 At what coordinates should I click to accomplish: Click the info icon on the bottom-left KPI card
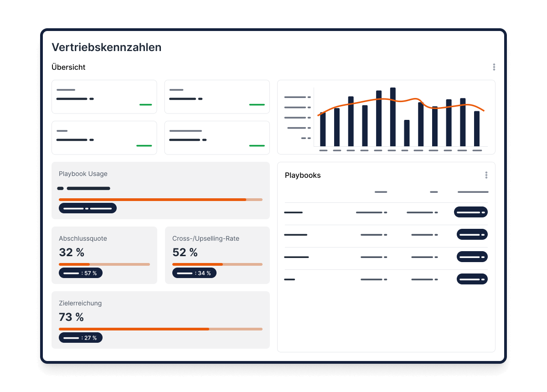[x=92, y=139]
